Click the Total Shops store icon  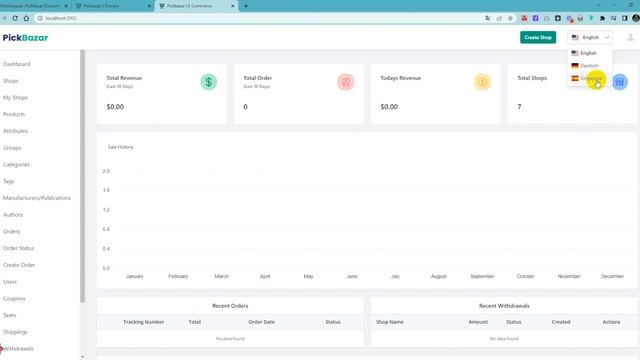[620, 82]
